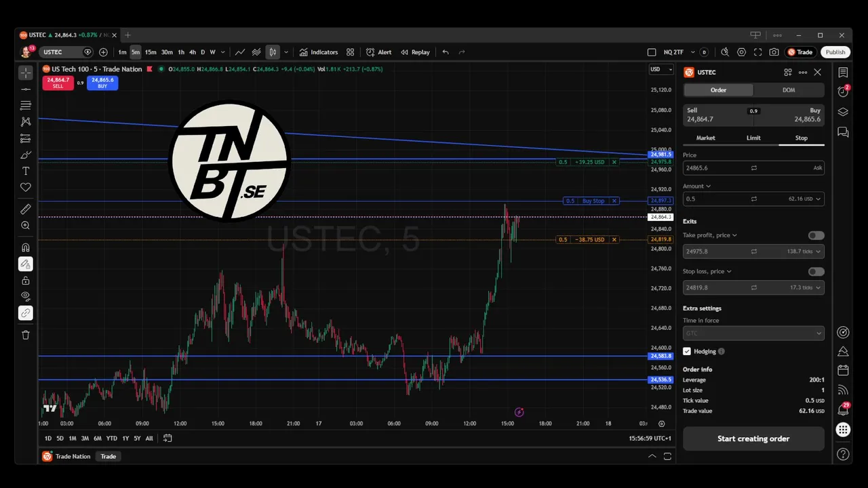Expand the Stop loss ticks dropdown
868x488 pixels.
click(x=819, y=287)
